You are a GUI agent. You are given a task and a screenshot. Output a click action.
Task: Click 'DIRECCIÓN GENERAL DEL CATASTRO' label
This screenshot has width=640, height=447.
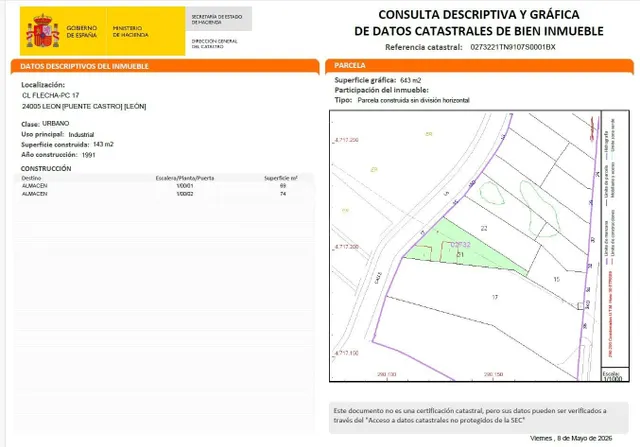(x=214, y=44)
